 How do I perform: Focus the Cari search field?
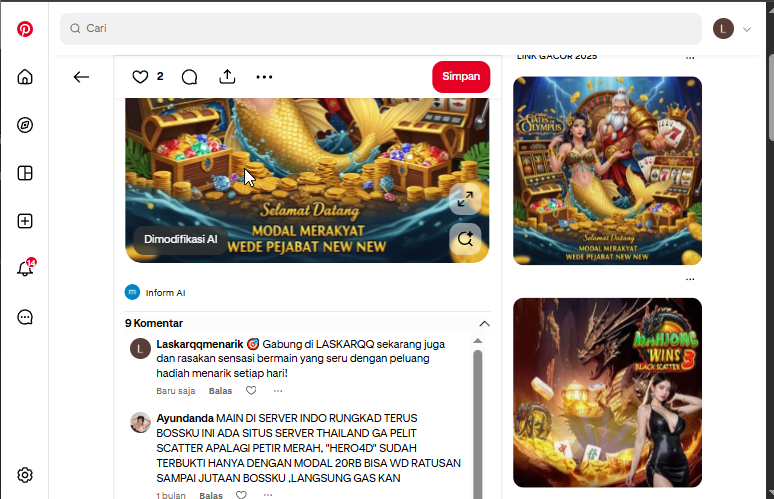click(381, 29)
